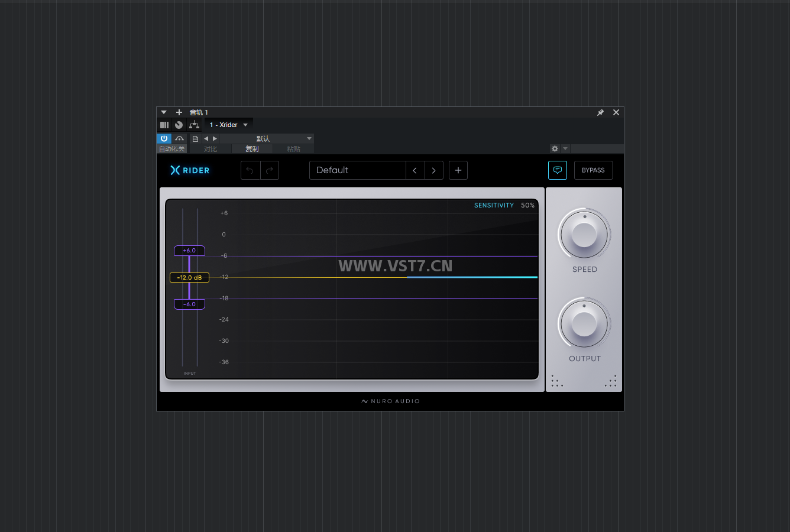Screen dimensions: 790x532
Task: Click the plus icon beside 音轨 1
Action: 179,112
